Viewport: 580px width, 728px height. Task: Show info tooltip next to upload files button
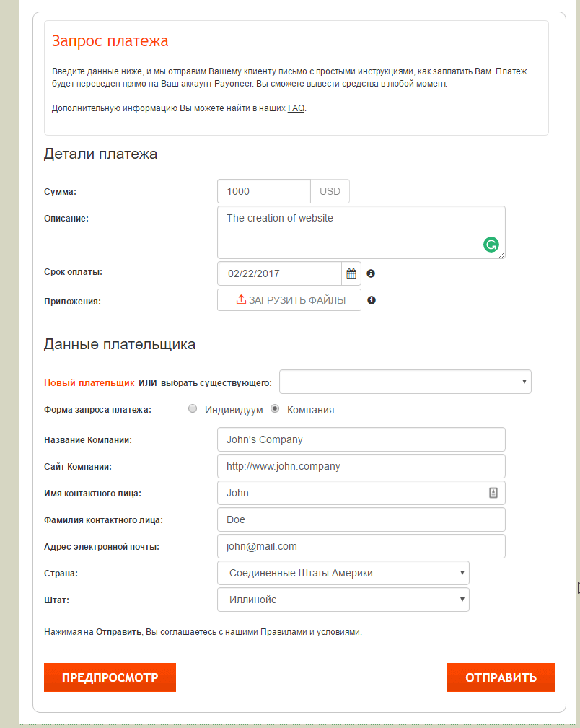pyautogui.click(x=372, y=300)
